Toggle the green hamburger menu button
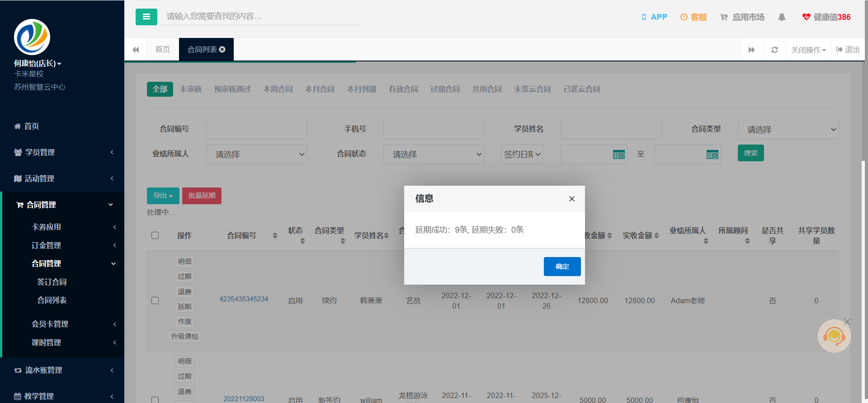Image resolution: width=868 pixels, height=403 pixels. coord(146,17)
